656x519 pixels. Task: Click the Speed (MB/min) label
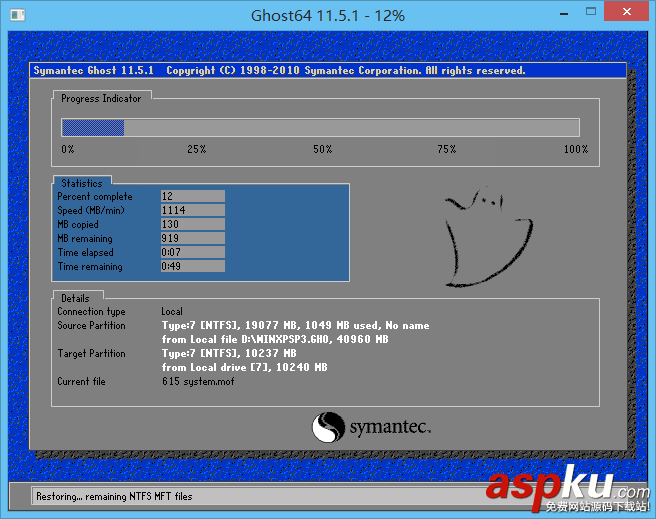(91, 210)
